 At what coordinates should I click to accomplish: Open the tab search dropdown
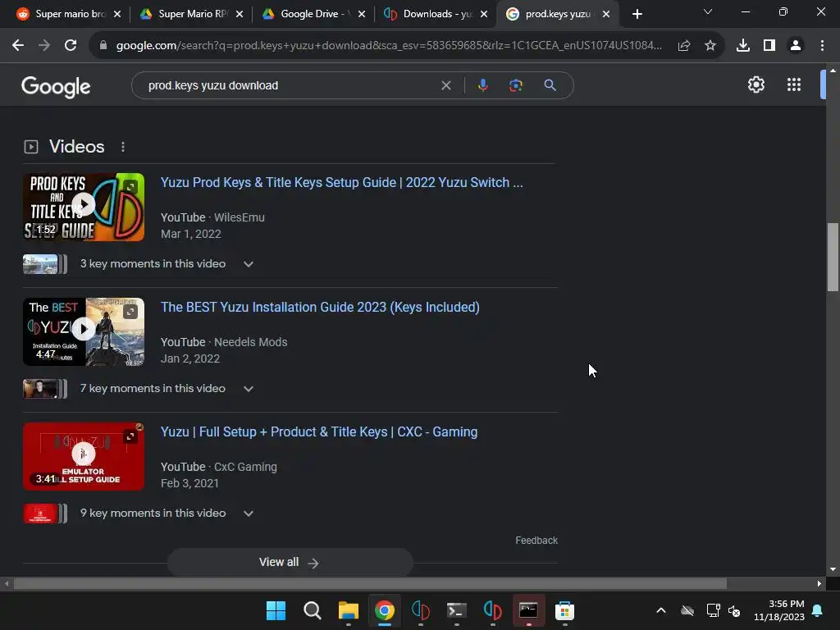tap(708, 11)
